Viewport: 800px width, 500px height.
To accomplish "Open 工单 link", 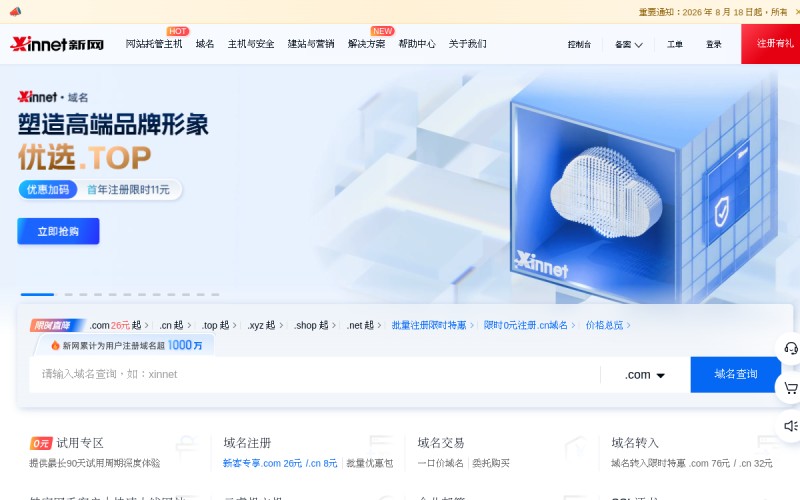I will 674,45.
